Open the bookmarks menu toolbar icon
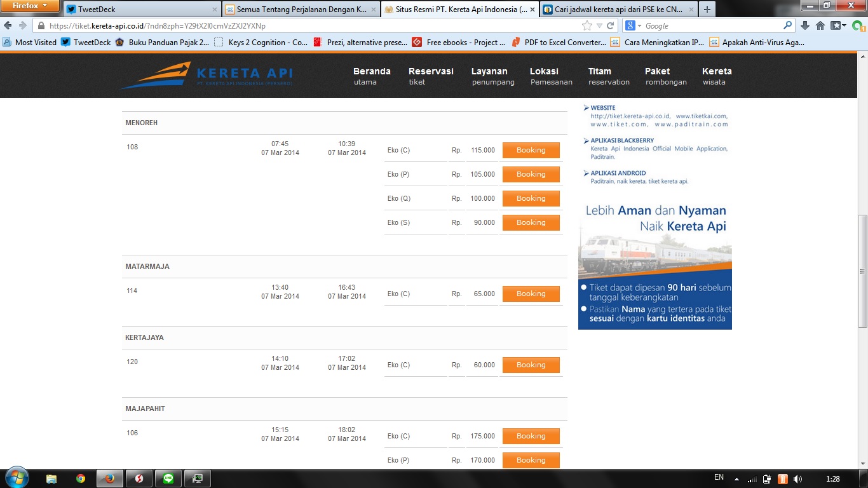Image resolution: width=868 pixels, height=488 pixels. 838,25
